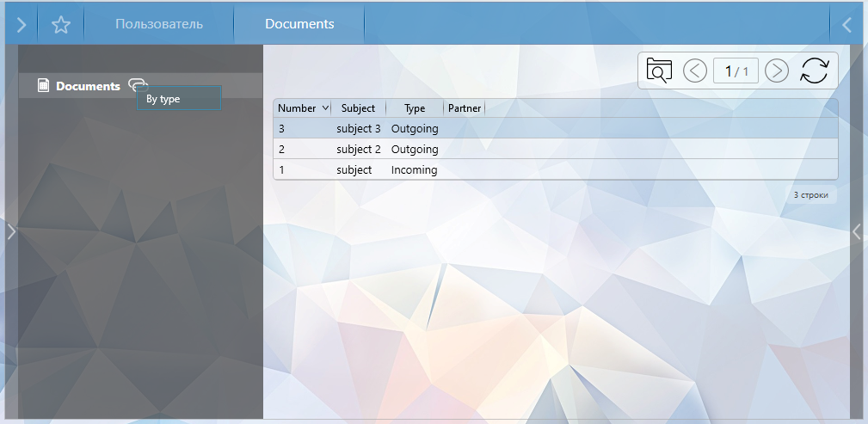Select the Documents item in sidebar
The image size is (868, 424).
click(88, 86)
